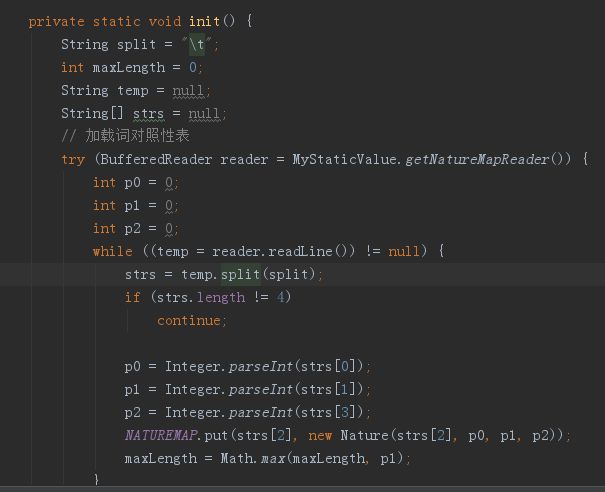Image resolution: width=605 pixels, height=492 pixels.
Task: Click index 1 in strs[1]
Action: click(x=345, y=389)
